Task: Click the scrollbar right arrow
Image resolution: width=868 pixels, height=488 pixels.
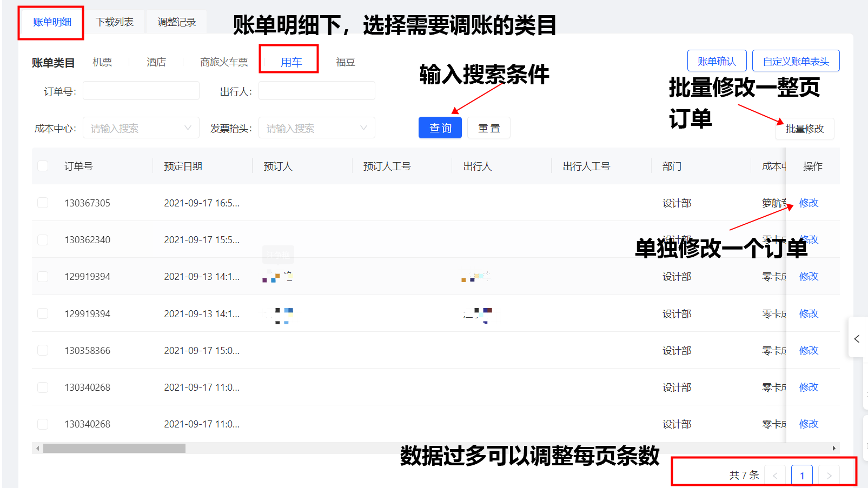Action: coord(833,448)
